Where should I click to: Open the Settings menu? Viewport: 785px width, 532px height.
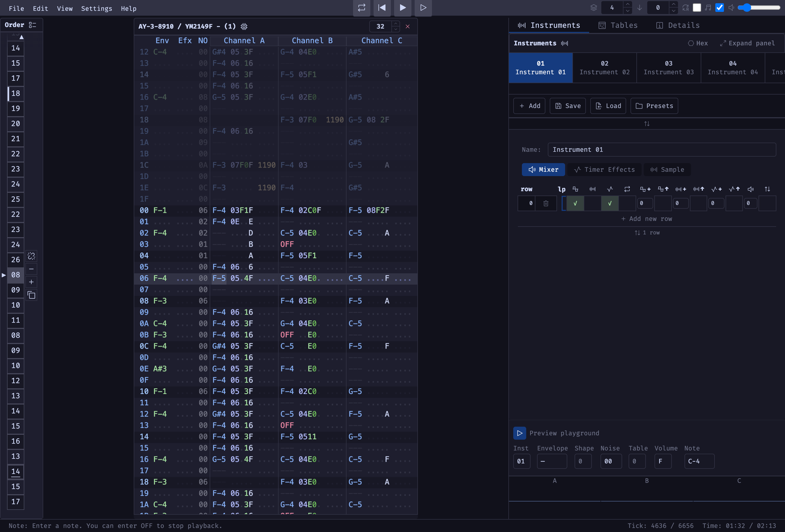coord(97,8)
